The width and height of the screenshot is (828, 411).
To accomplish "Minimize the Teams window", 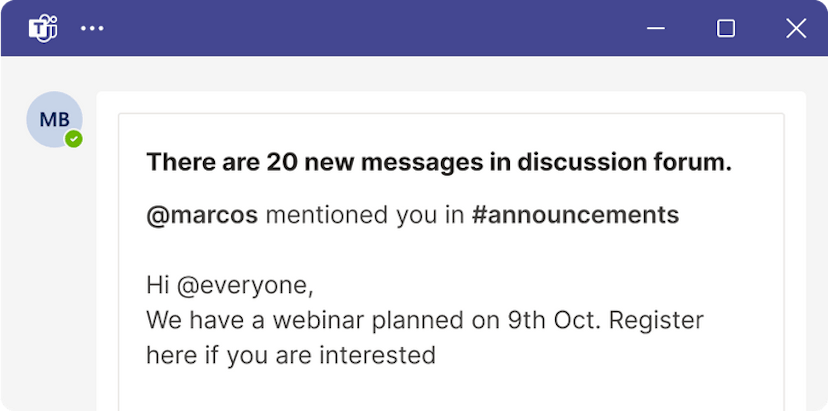I will point(656,28).
